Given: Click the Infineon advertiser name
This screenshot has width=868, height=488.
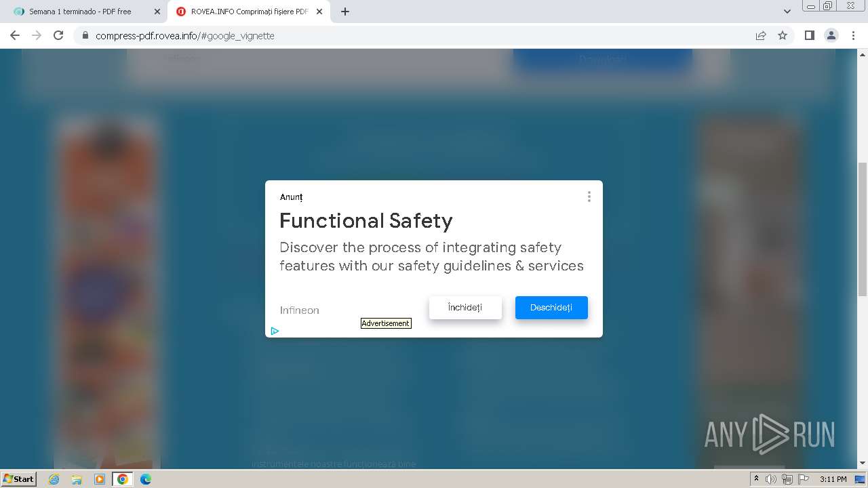Looking at the screenshot, I should coord(299,310).
